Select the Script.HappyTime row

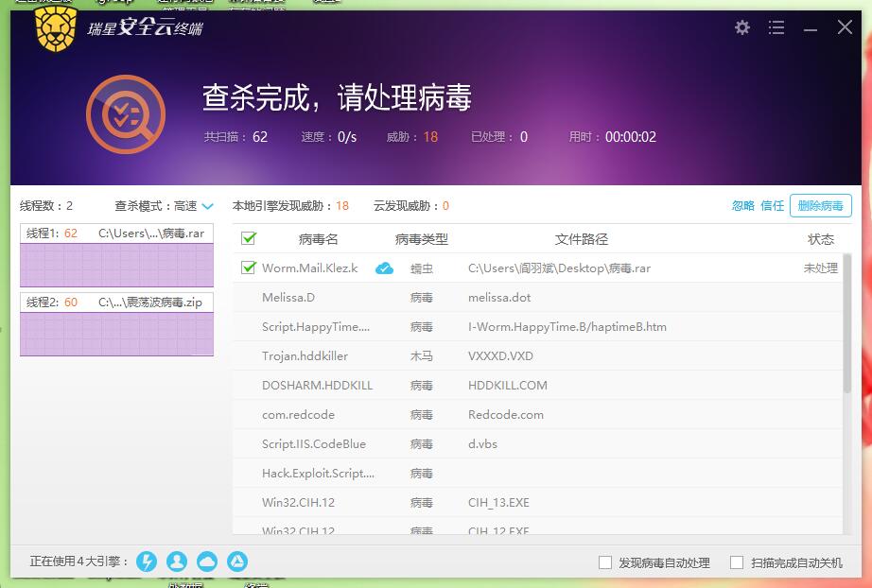(x=537, y=327)
